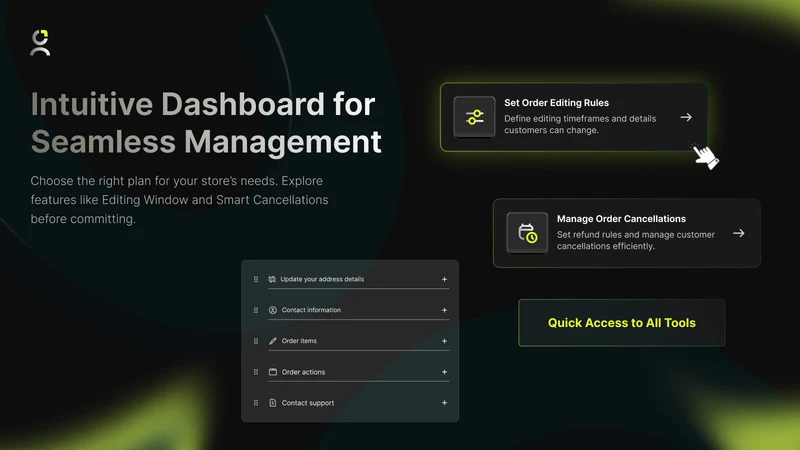Click pencil icon for Order items

[x=272, y=341]
